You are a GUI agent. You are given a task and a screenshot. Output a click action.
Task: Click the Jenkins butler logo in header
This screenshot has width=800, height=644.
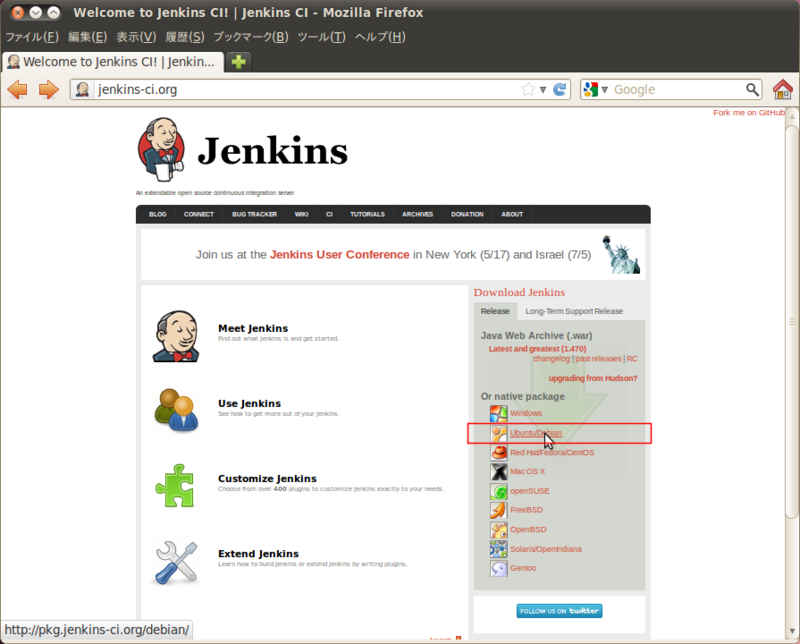point(161,150)
